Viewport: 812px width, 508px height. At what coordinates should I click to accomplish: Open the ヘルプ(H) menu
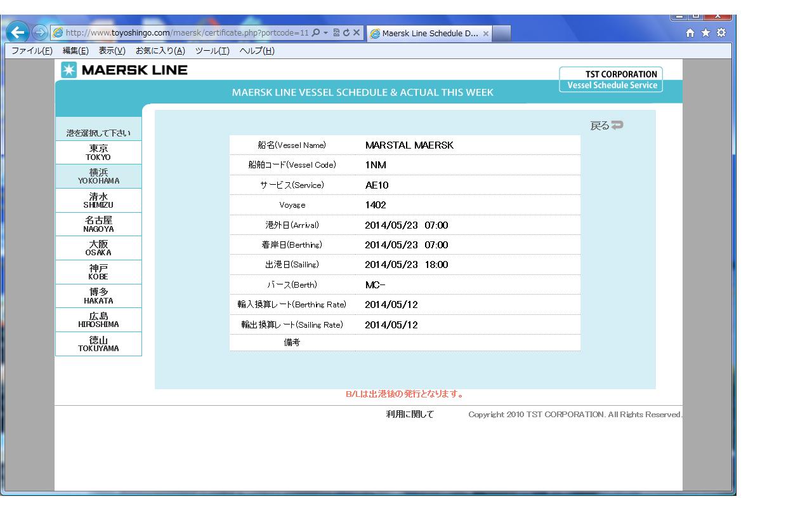click(257, 51)
